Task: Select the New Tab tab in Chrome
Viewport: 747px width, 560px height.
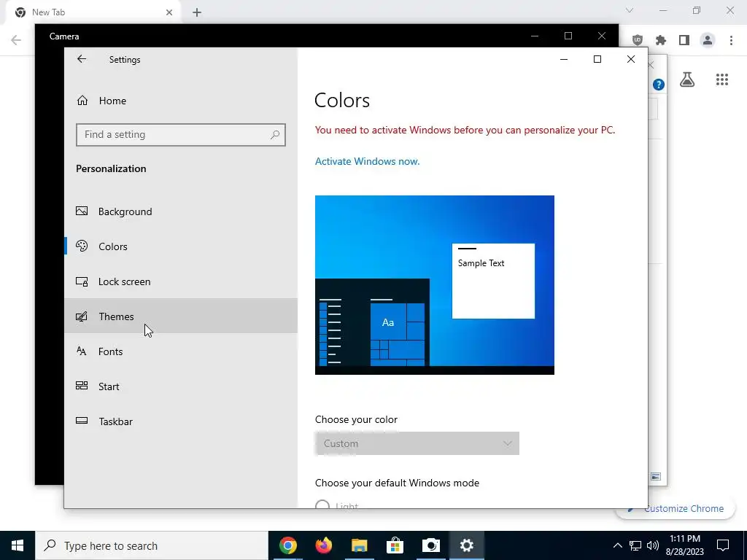Action: tap(93, 12)
